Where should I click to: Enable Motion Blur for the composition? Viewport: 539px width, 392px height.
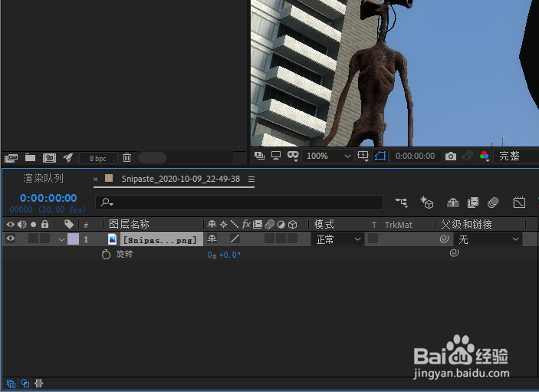[493, 203]
